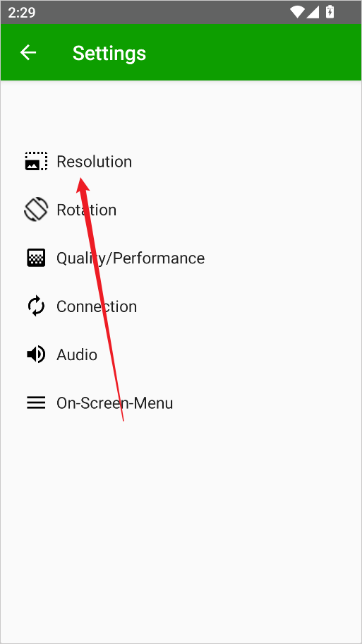Open the On-Screen-Menu settings entry

pos(181,403)
